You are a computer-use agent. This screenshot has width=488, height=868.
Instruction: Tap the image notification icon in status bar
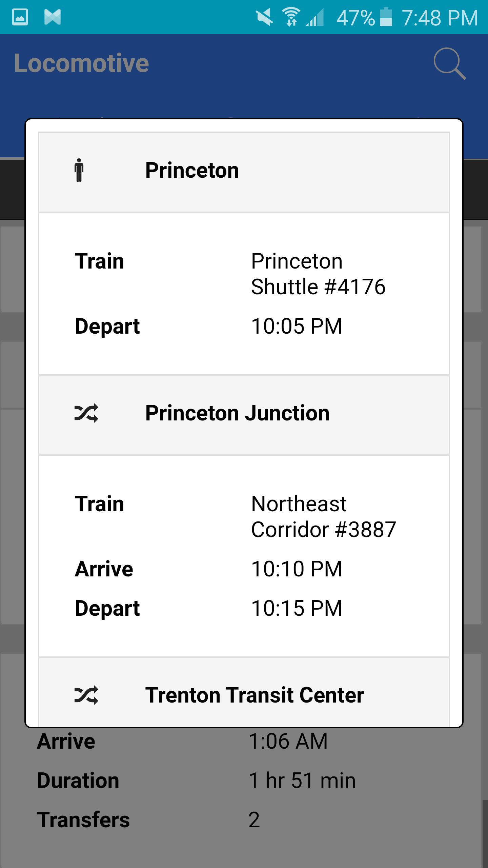click(20, 17)
